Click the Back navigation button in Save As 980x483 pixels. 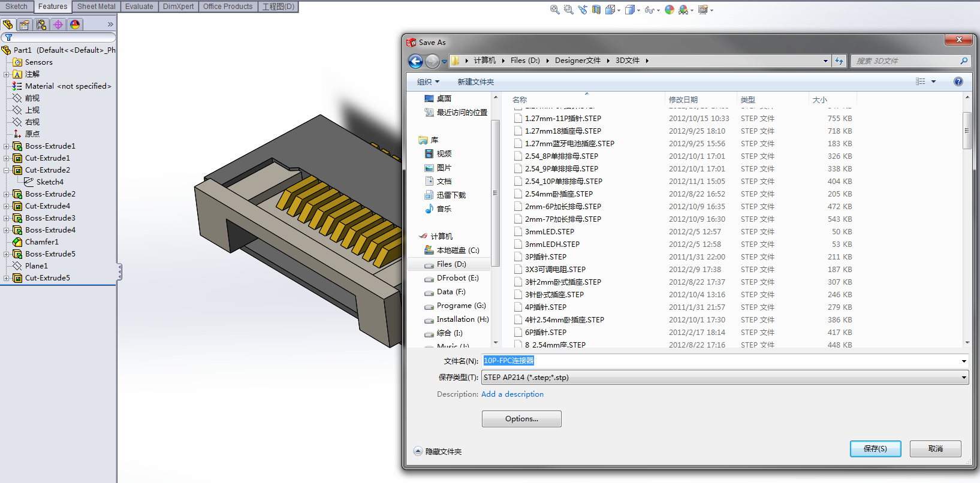[x=415, y=61]
